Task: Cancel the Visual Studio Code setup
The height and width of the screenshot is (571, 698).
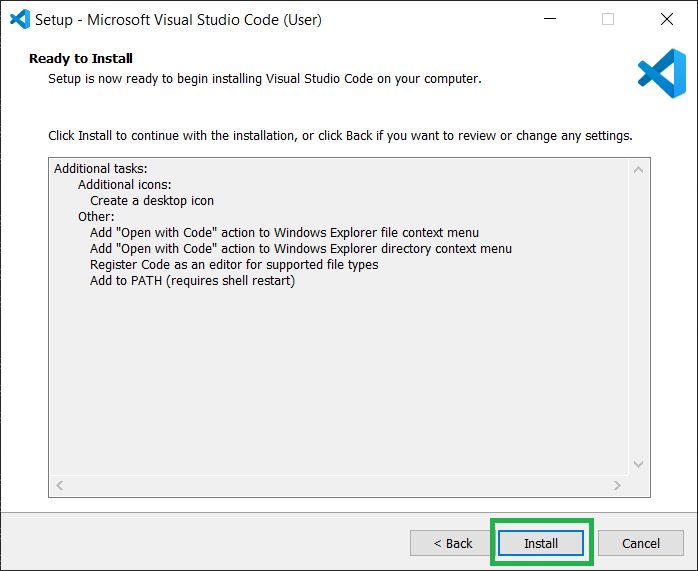Action: pyautogui.click(x=641, y=543)
